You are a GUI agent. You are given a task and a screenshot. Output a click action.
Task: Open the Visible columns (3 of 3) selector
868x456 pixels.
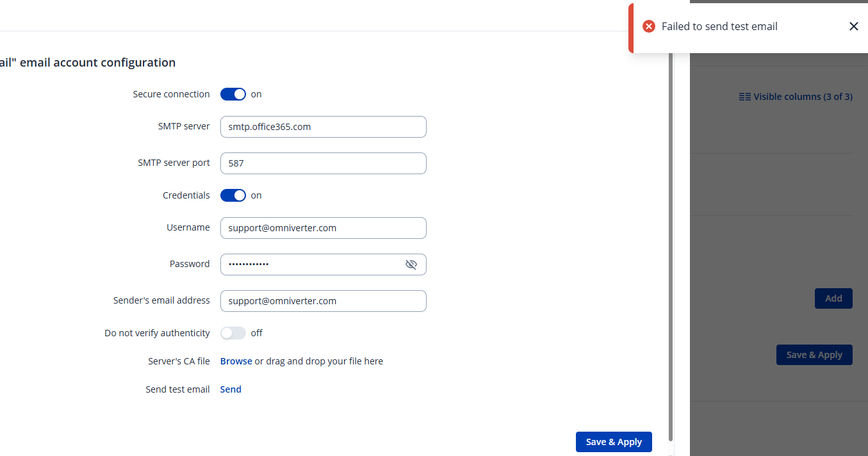pos(796,97)
